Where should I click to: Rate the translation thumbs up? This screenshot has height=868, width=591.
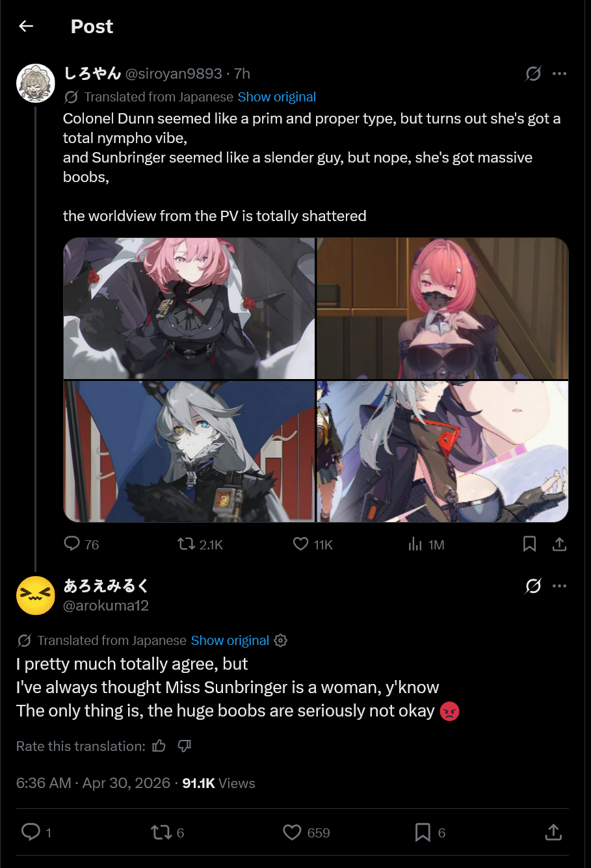point(159,746)
